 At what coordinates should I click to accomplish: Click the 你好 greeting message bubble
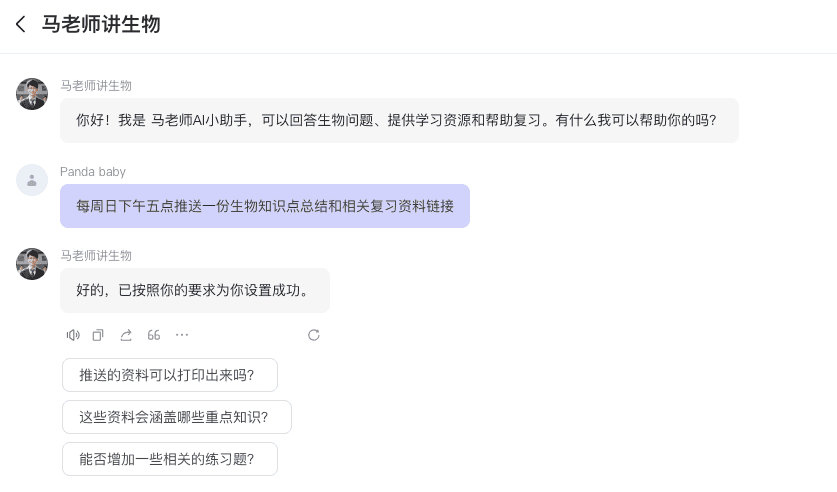pos(399,120)
